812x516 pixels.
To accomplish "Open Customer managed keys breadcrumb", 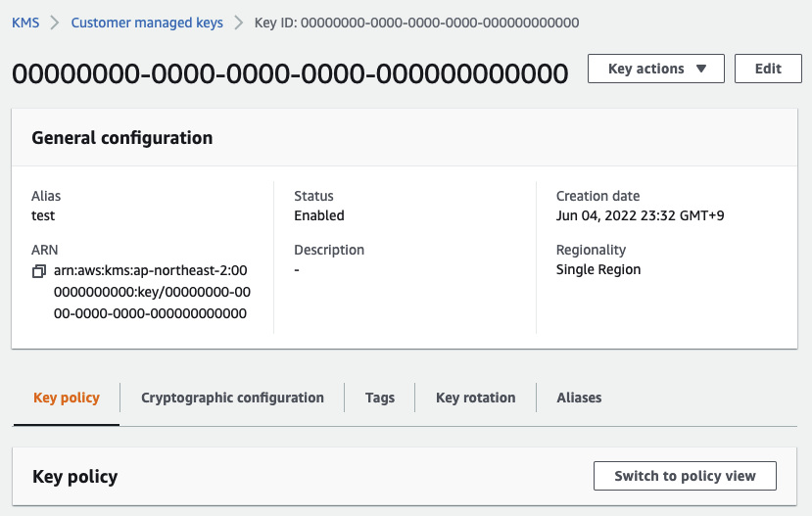I will 147,23.
